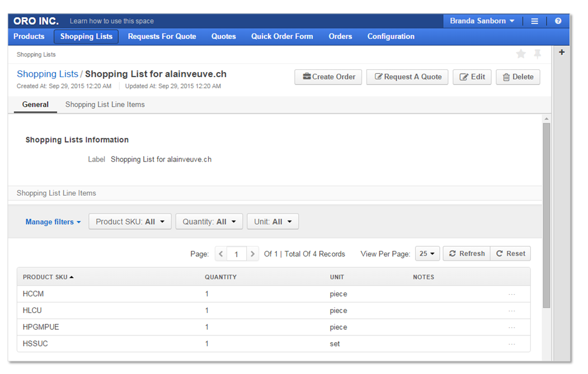
Task: Expand Branda Sanborn user menu
Action: 482,21
